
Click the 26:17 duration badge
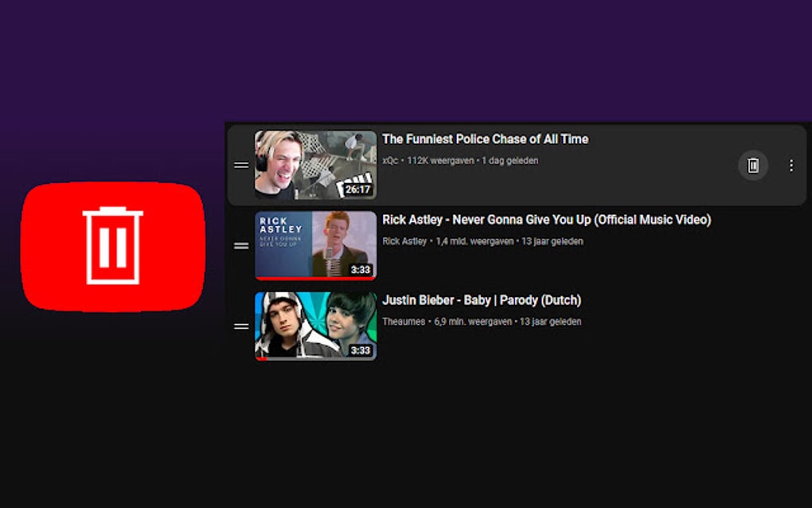pyautogui.click(x=357, y=190)
